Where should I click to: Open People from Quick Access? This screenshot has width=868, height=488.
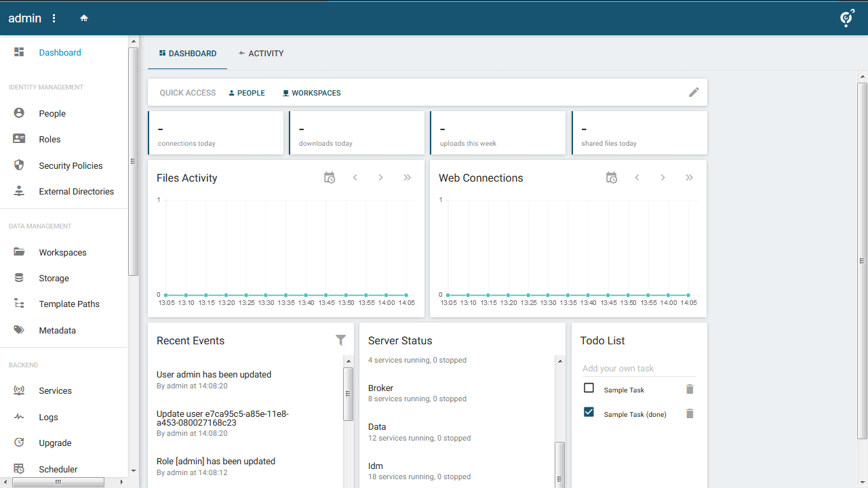247,93
